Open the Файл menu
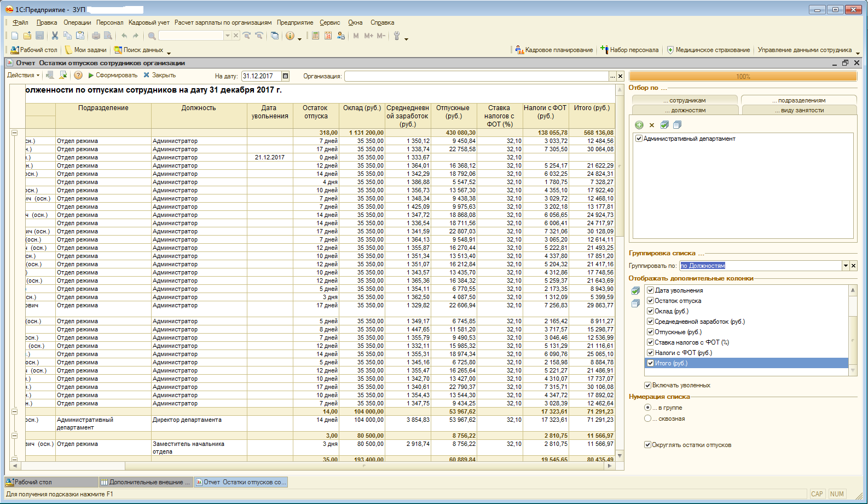The height and width of the screenshot is (504, 868). click(x=20, y=22)
